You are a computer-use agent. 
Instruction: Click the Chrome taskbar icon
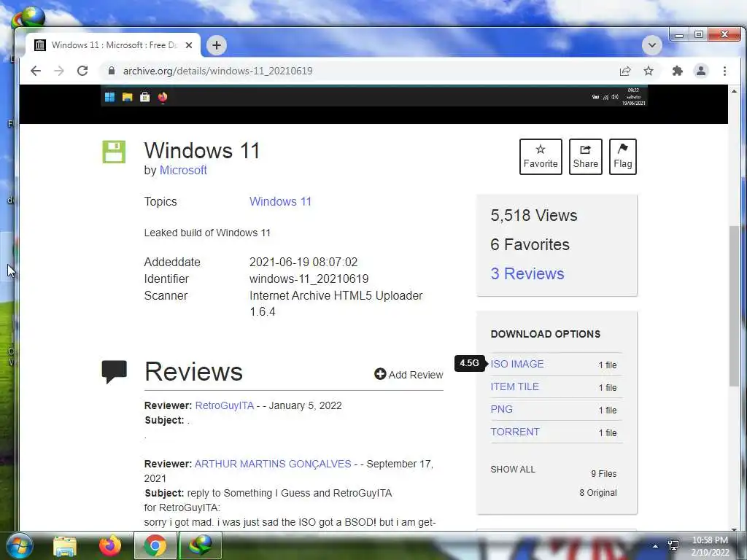(x=155, y=545)
